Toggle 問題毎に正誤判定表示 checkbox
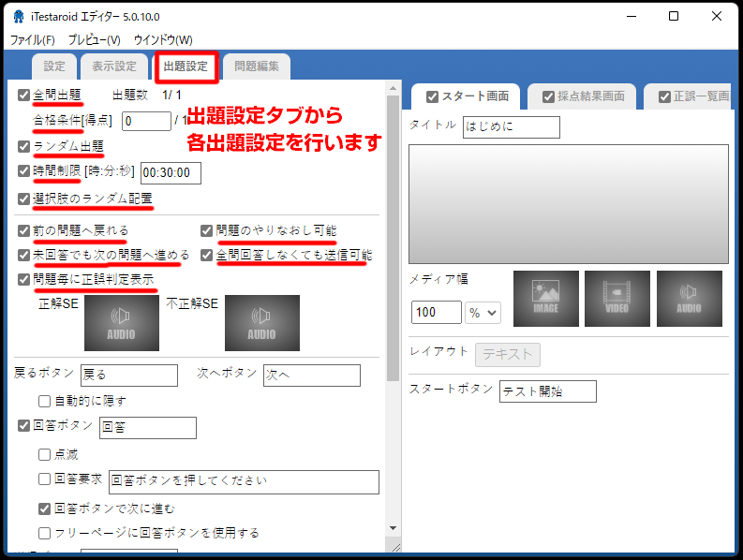This screenshot has width=743, height=560. [23, 279]
